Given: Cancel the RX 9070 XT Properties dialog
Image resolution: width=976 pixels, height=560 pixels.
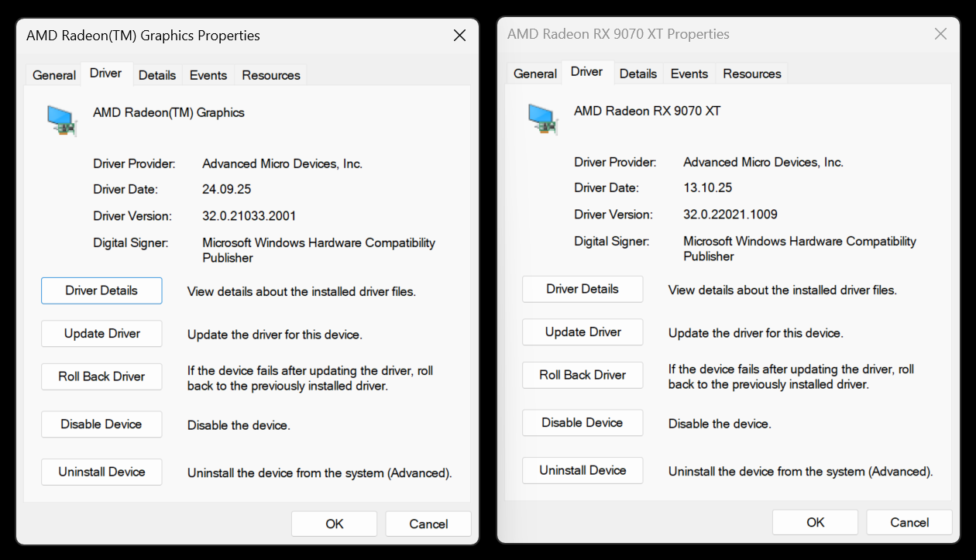Looking at the screenshot, I should pos(909,522).
